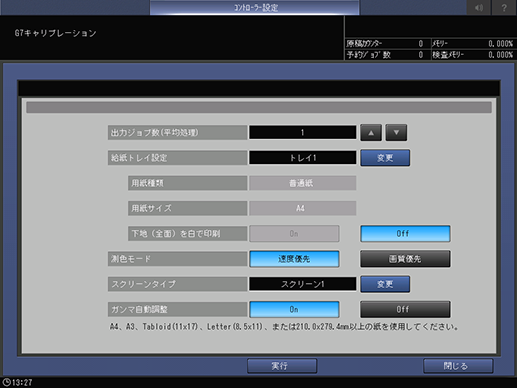Change the screen type (スクリーンタイプ)

[385, 284]
